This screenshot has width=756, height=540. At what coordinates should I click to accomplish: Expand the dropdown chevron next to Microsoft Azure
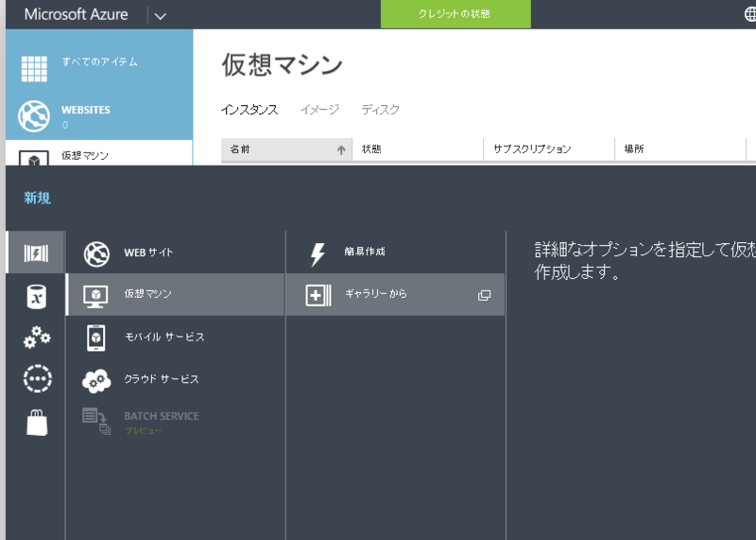tap(160, 16)
